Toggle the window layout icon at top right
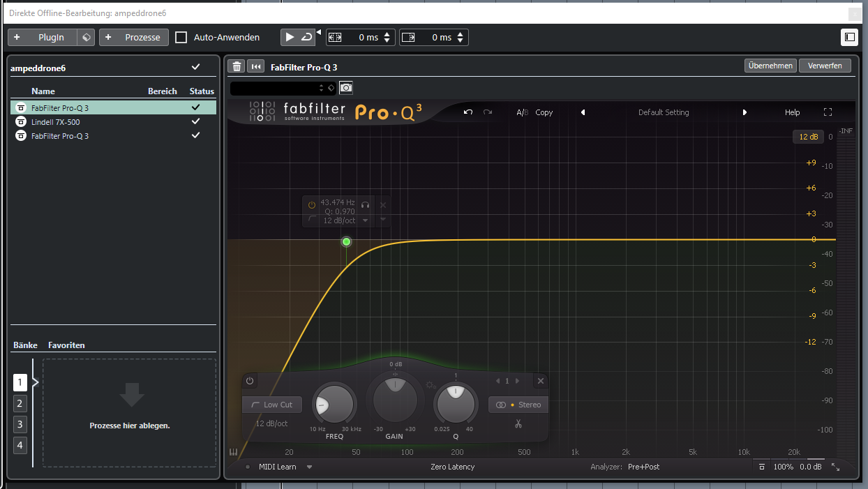Image resolution: width=868 pixels, height=489 pixels. coord(849,37)
